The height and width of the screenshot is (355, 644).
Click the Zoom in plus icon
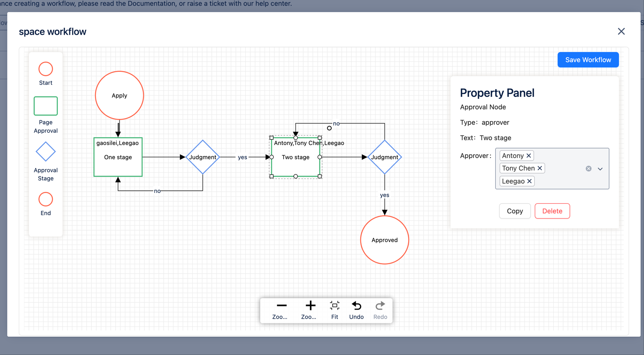point(310,306)
